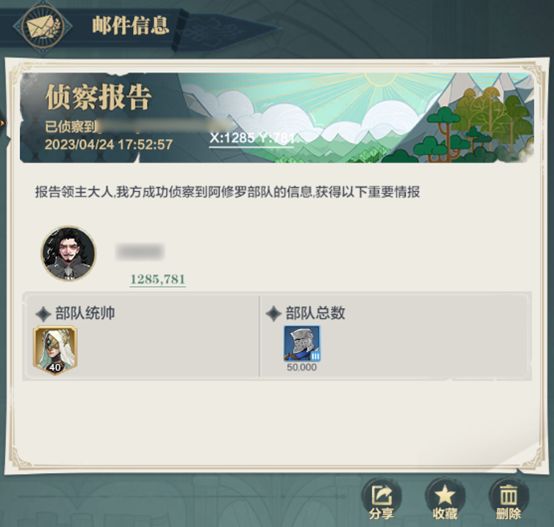Click the Share (分享) icon
The image size is (554, 527).
(382, 499)
